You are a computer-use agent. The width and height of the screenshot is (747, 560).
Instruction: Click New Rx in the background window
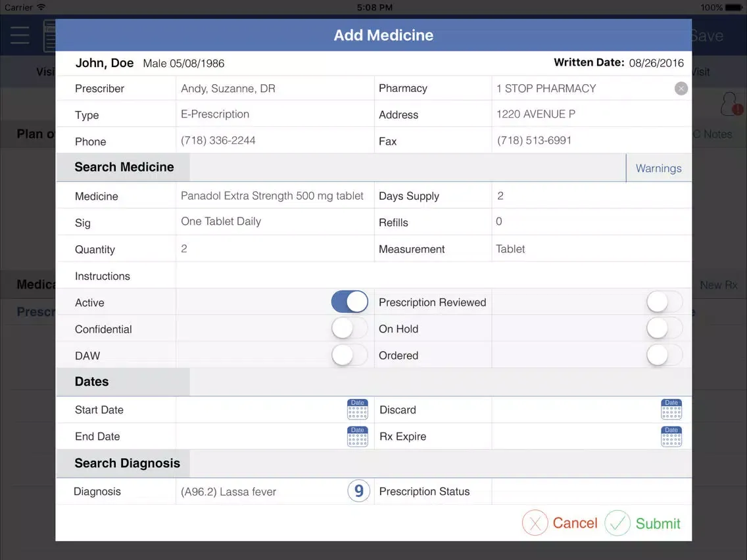click(719, 285)
